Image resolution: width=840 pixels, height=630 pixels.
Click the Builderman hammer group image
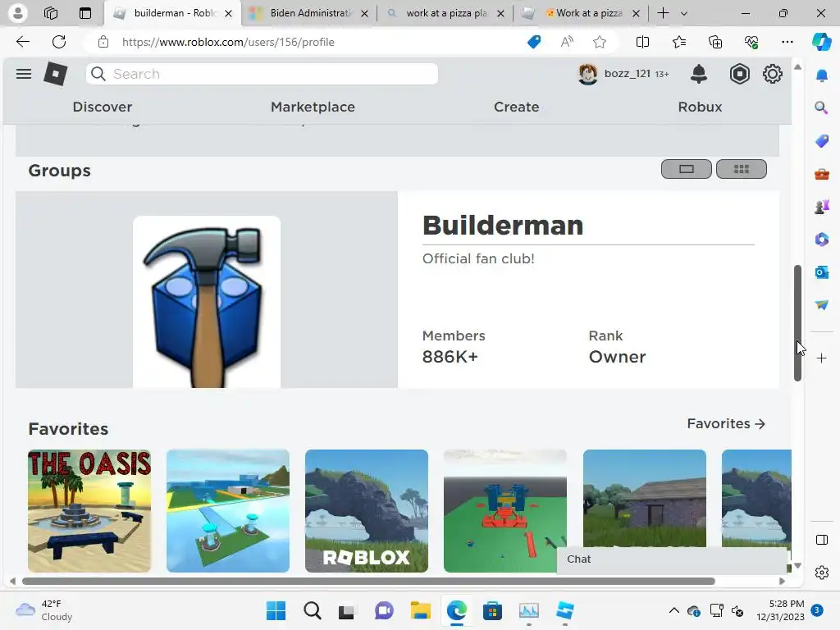(x=206, y=302)
